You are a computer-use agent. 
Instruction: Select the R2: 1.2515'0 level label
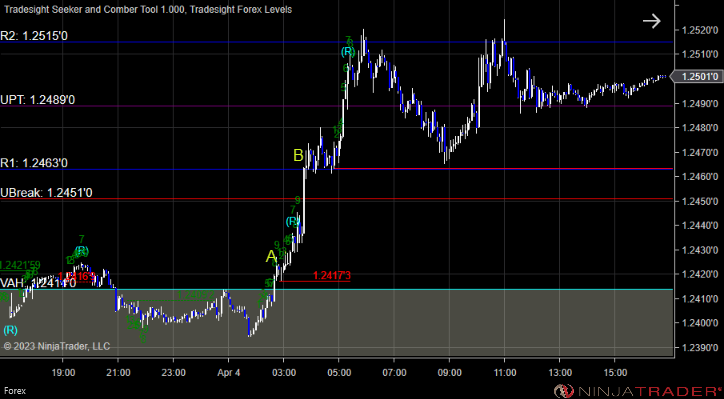point(34,36)
